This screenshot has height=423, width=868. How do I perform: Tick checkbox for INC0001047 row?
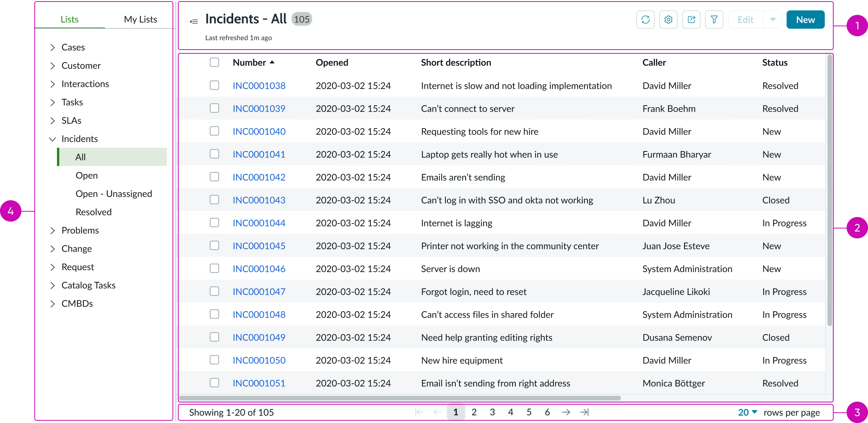215,291
